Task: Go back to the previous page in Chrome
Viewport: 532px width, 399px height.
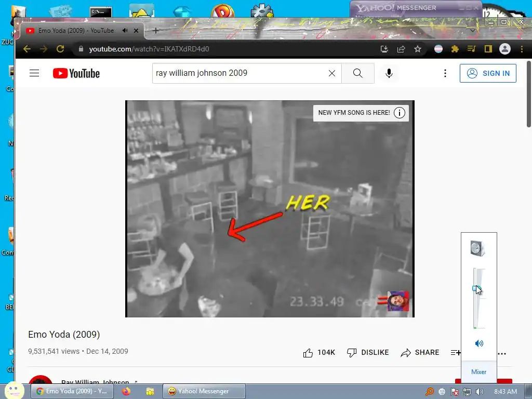Action: coord(27,49)
